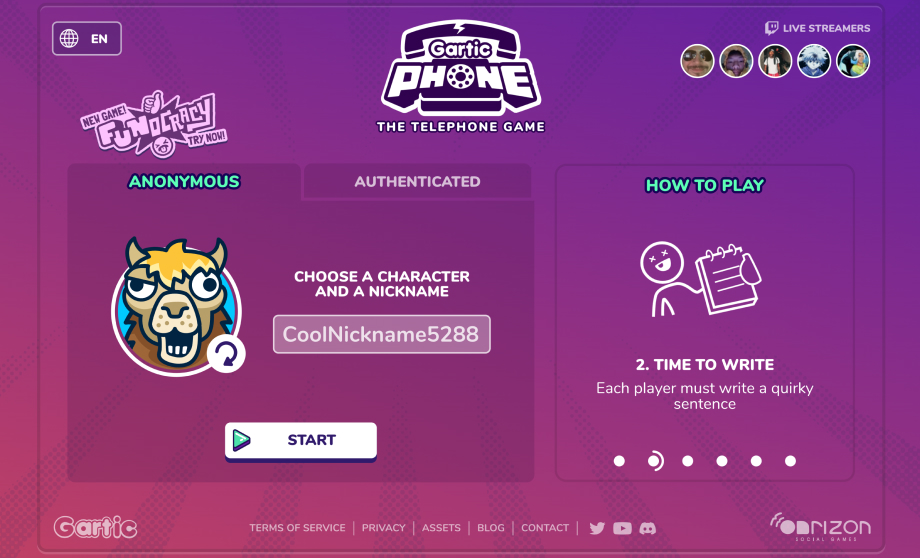Click the Twitter bird icon in footer
This screenshot has height=558, width=920.
pos(597,528)
